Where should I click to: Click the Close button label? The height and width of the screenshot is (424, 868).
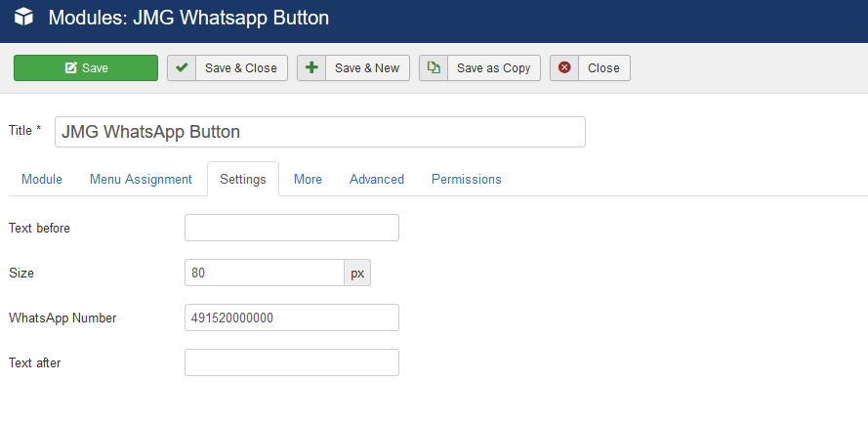(603, 68)
